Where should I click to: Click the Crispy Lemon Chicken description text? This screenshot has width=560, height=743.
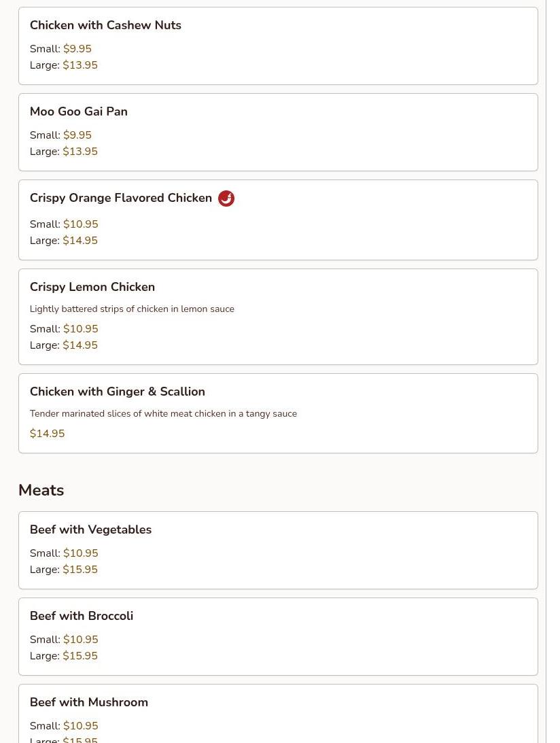point(132,309)
